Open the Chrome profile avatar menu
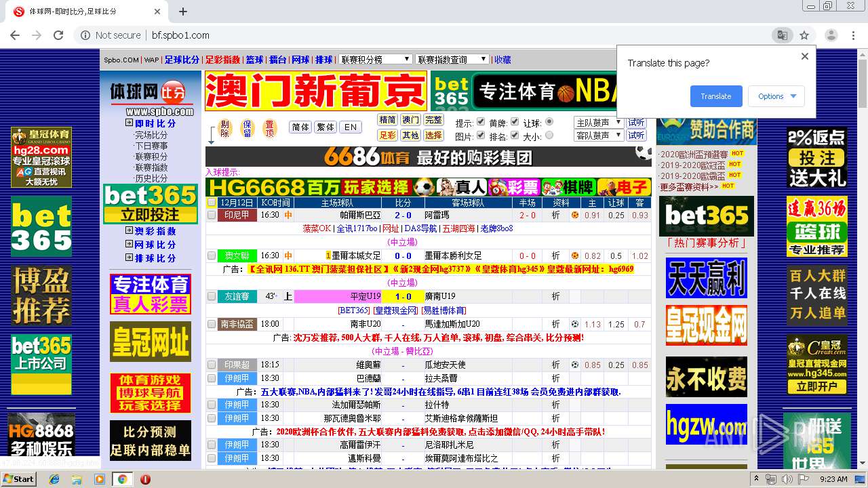Viewport: 868px width, 488px height. (831, 35)
